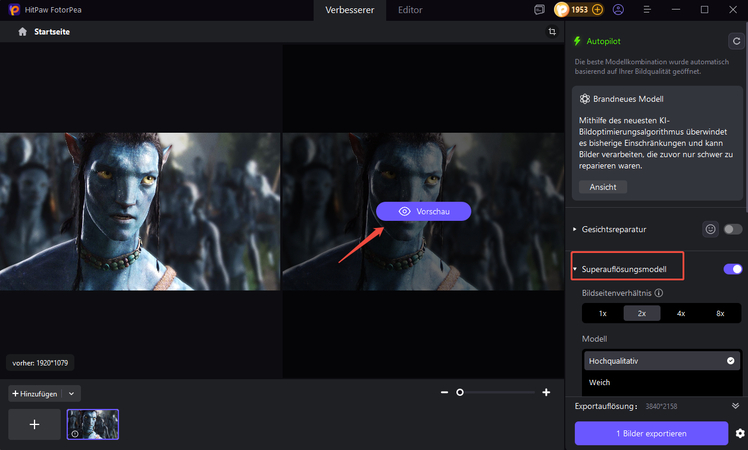This screenshot has height=450, width=748.
Task: Refresh Autopilot with the reload icon
Action: pyautogui.click(x=735, y=42)
